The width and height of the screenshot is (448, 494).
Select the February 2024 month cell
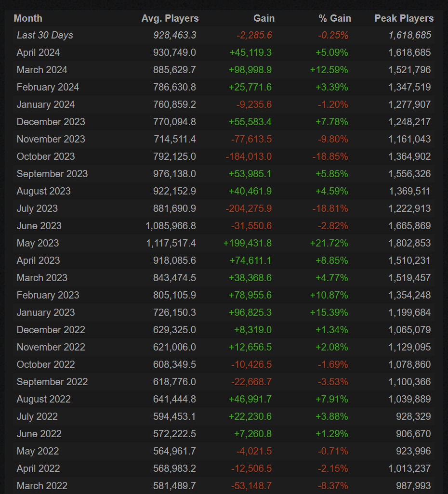click(48, 87)
